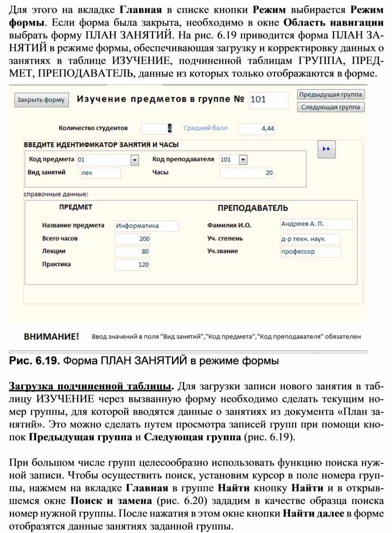Click the Практика label

pyautogui.click(x=56, y=264)
